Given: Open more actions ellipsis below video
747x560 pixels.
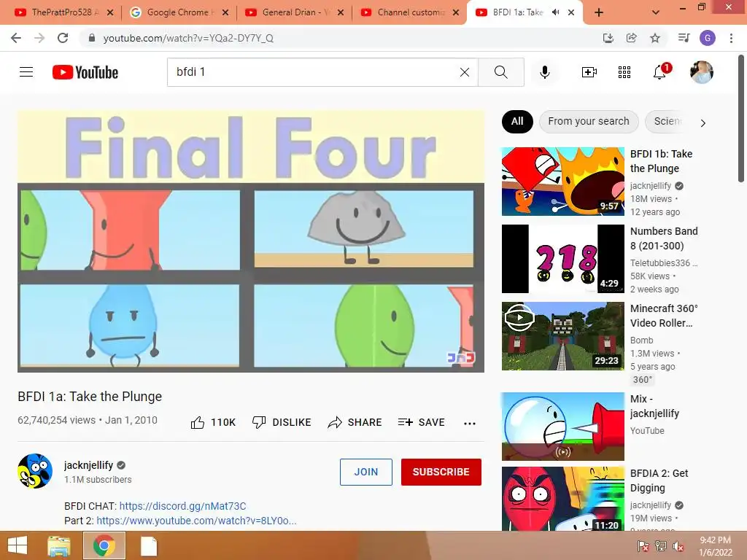Looking at the screenshot, I should (470, 423).
